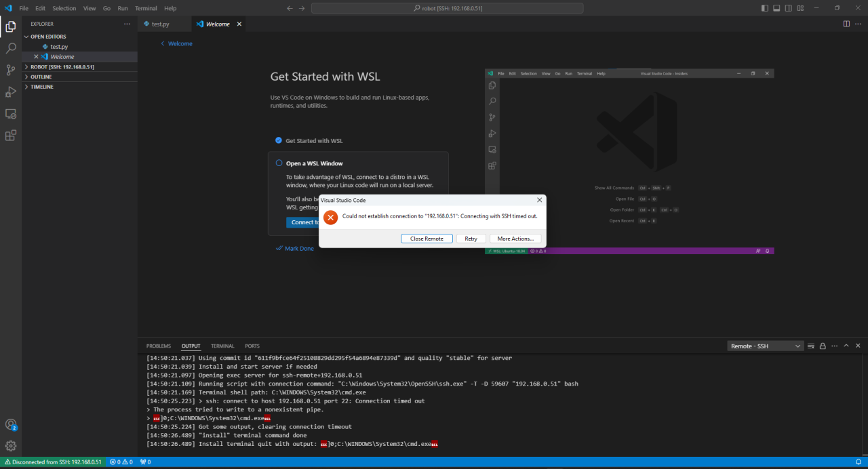
Task: Close the bottom panel
Action: [x=857, y=346]
